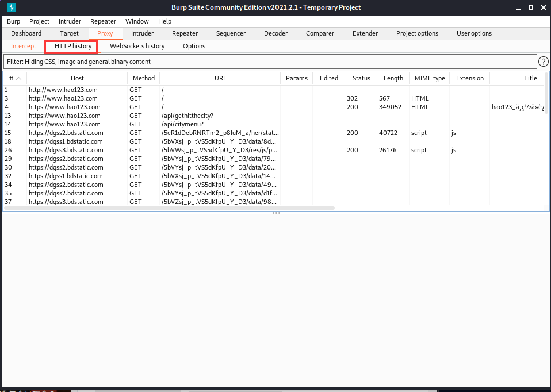Toggle sort arrow on the # column
The width and height of the screenshot is (551, 392).
(x=19, y=78)
